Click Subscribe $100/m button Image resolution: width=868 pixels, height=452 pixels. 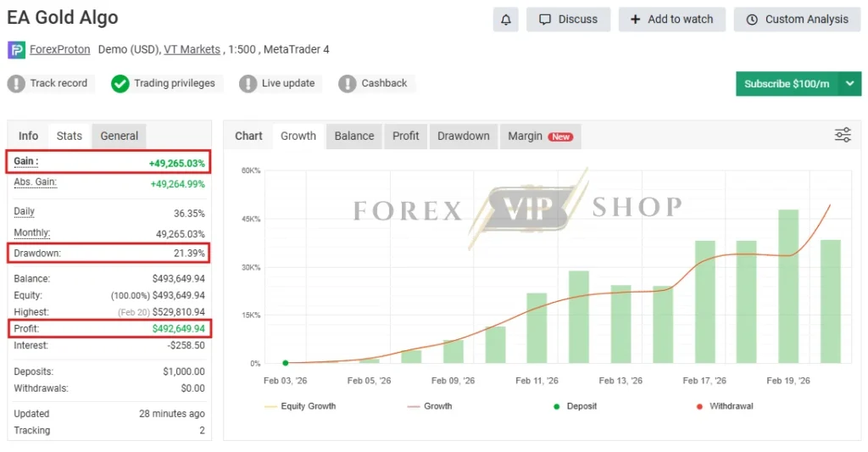pos(787,84)
